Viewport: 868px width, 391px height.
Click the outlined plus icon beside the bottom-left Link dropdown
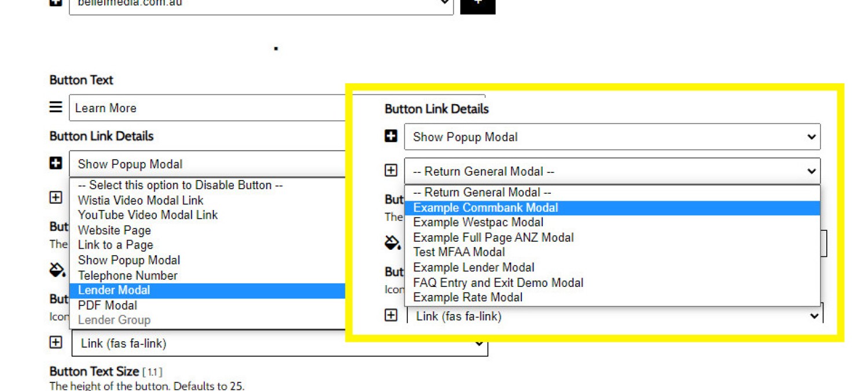56,343
